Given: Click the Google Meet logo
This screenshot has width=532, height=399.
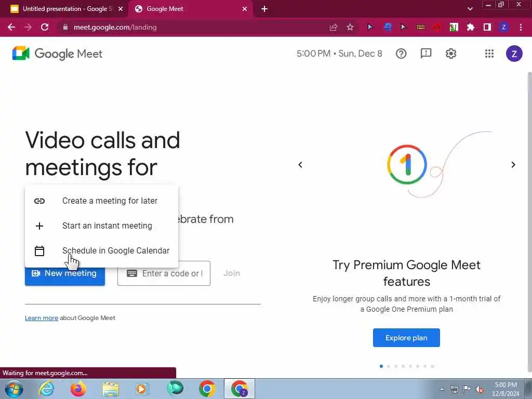Looking at the screenshot, I should click(x=57, y=54).
